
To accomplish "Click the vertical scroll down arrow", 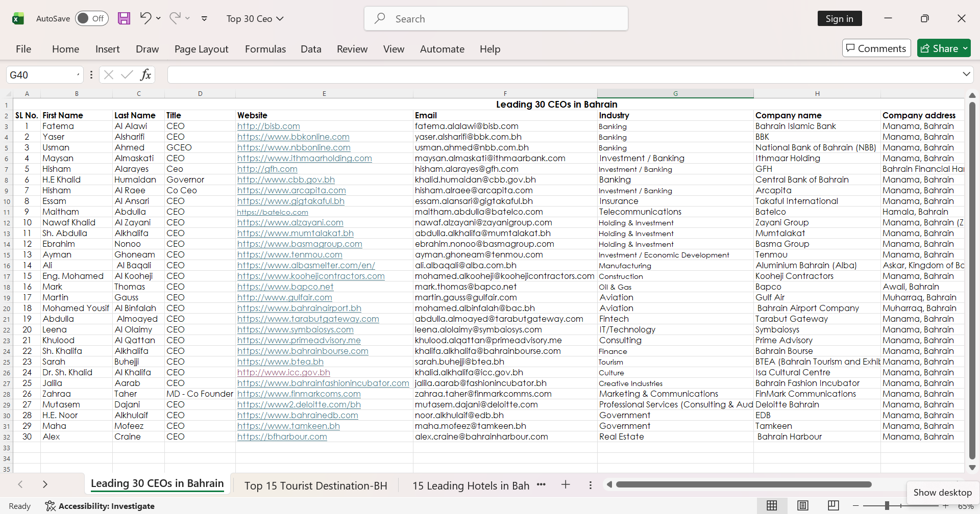I will (x=972, y=468).
